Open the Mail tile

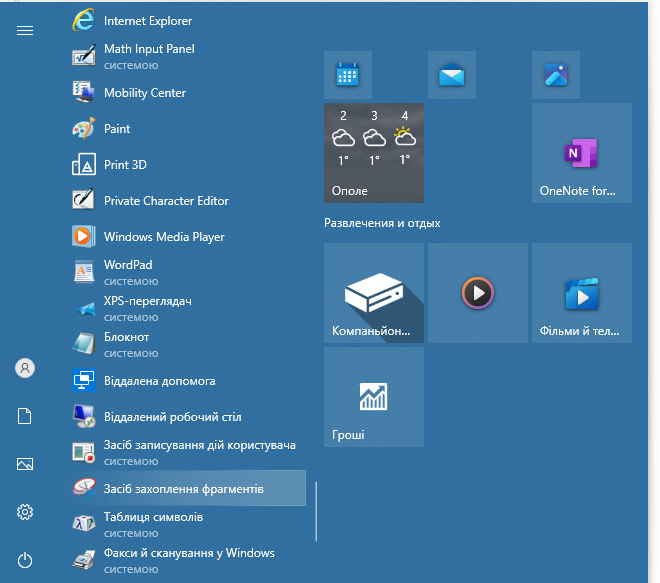click(x=452, y=75)
